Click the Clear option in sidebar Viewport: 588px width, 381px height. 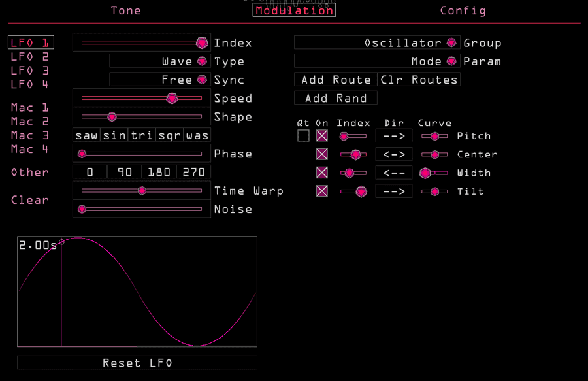coord(29,200)
